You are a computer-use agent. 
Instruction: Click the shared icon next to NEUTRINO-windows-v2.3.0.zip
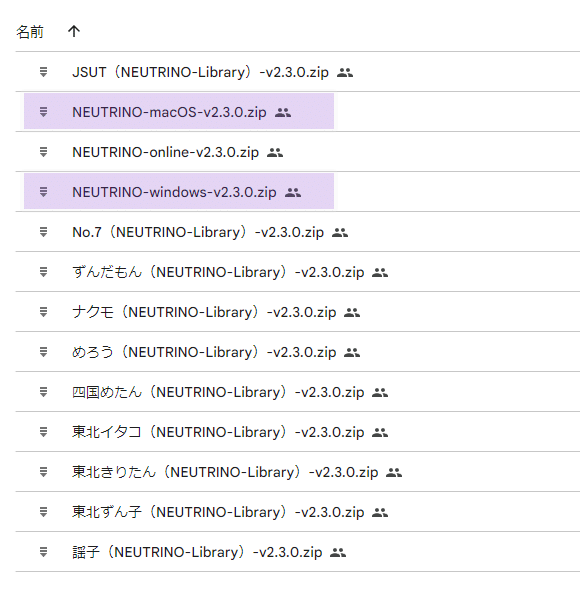(293, 192)
